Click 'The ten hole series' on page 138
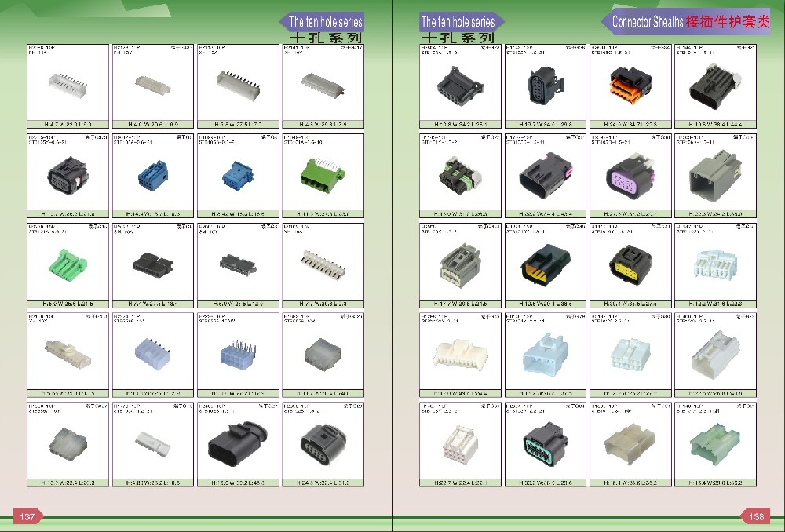The width and height of the screenshot is (785, 532). click(458, 21)
